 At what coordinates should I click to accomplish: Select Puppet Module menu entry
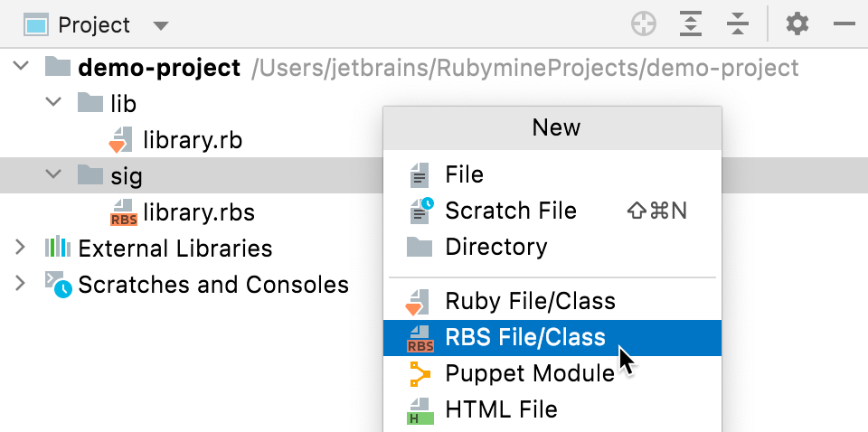click(x=529, y=373)
